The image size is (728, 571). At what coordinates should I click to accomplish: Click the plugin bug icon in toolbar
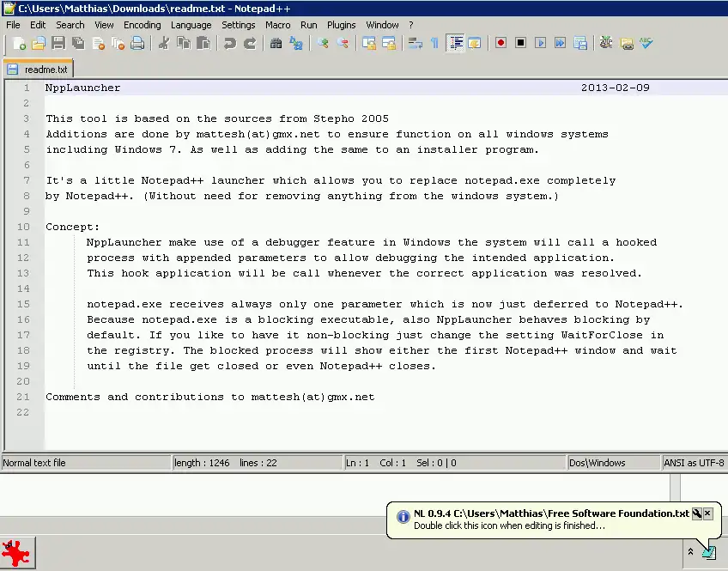click(606, 43)
